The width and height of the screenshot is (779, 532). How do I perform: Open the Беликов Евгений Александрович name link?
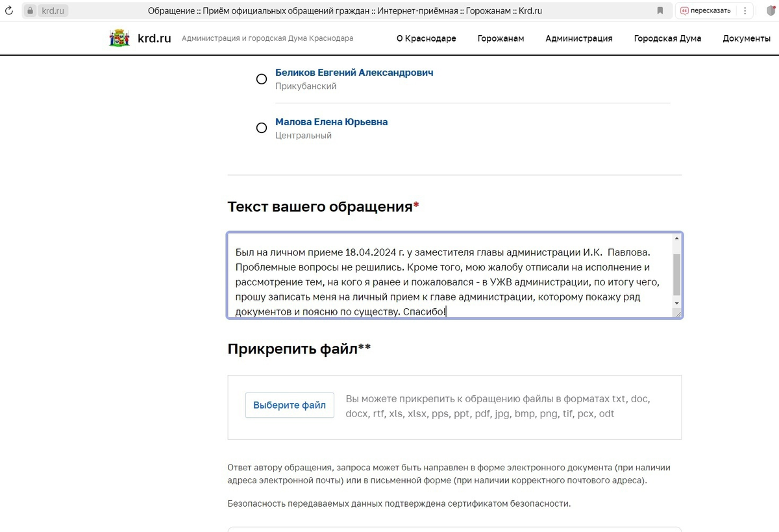(x=354, y=73)
